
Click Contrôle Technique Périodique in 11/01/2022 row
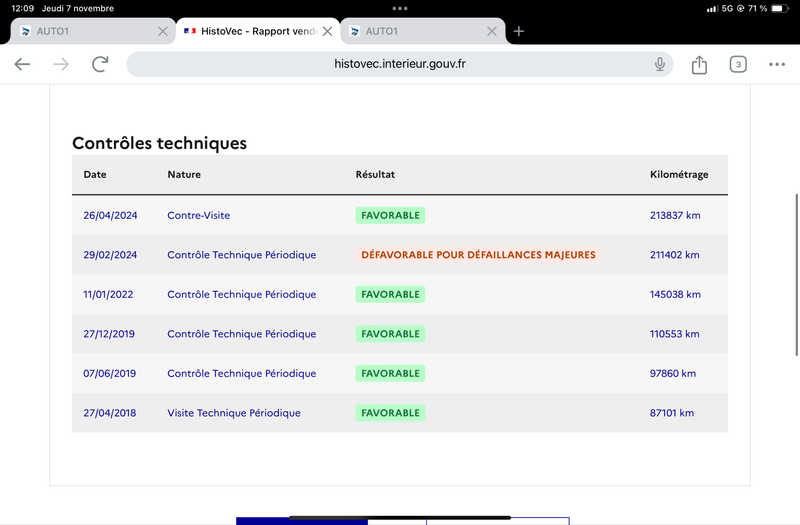click(242, 294)
